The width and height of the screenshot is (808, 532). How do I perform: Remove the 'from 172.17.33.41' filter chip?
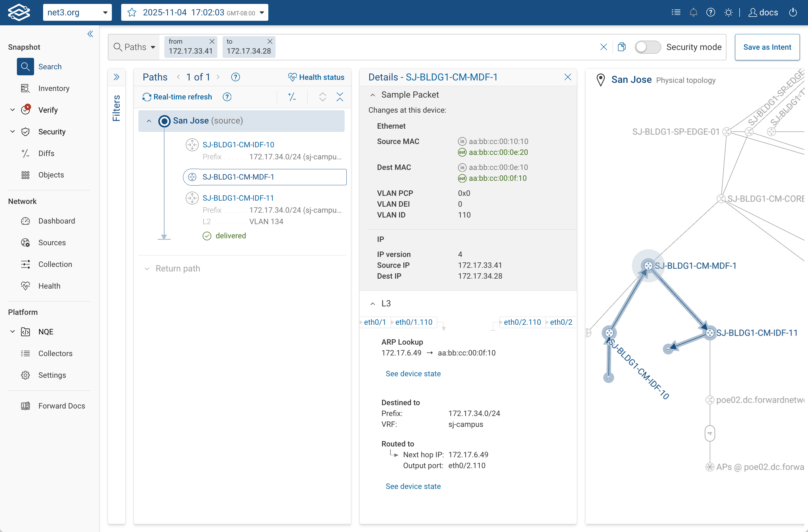click(212, 41)
